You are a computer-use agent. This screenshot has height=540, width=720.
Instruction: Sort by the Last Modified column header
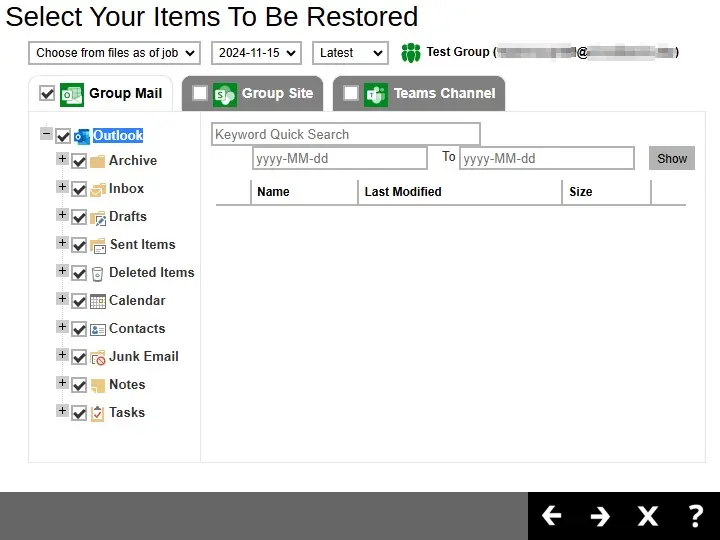403,192
